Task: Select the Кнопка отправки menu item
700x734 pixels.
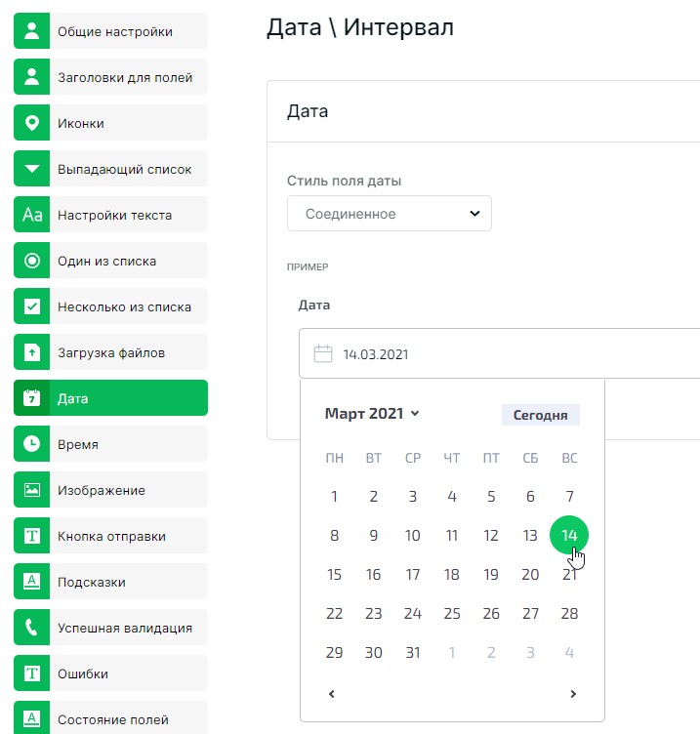Action: pyautogui.click(x=111, y=536)
